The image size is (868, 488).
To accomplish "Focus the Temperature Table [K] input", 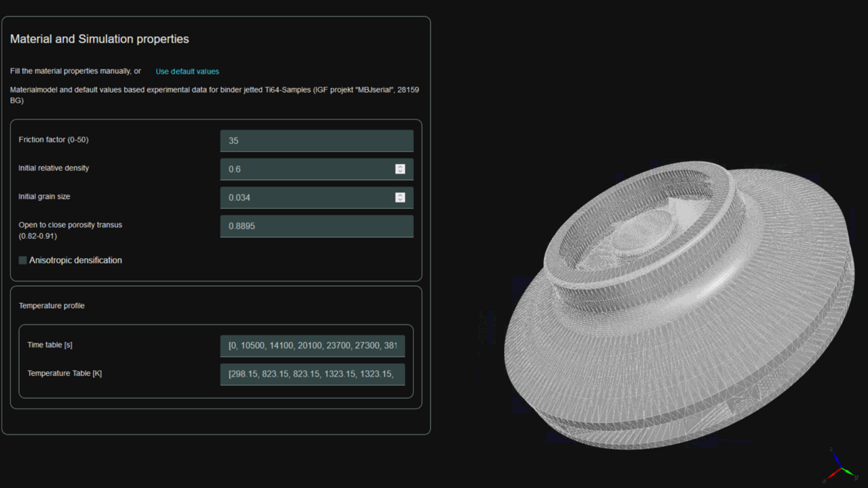I will pos(312,374).
